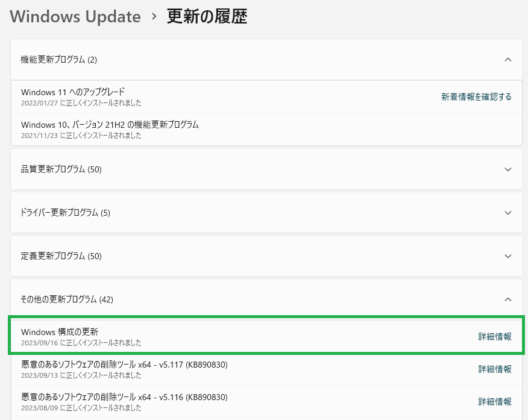This screenshot has width=528, height=420.
Task: Select the Windows 構成の更新 entry
Action: [x=266, y=336]
